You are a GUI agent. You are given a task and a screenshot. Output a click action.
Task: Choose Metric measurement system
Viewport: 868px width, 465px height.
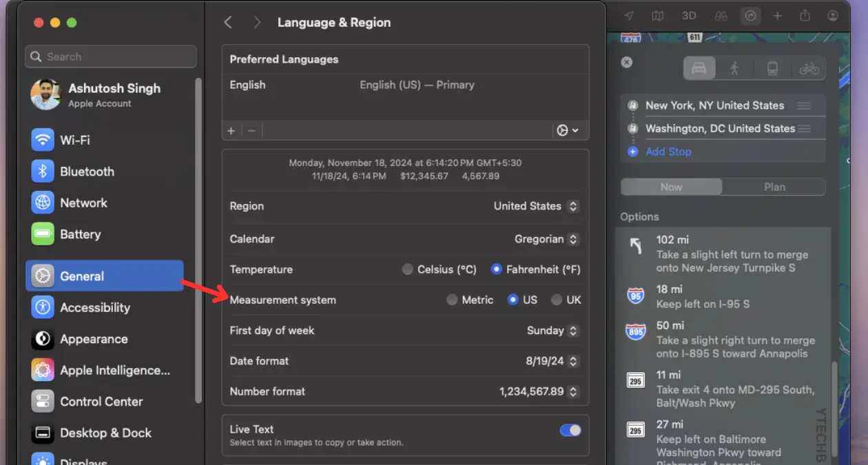[x=452, y=300]
